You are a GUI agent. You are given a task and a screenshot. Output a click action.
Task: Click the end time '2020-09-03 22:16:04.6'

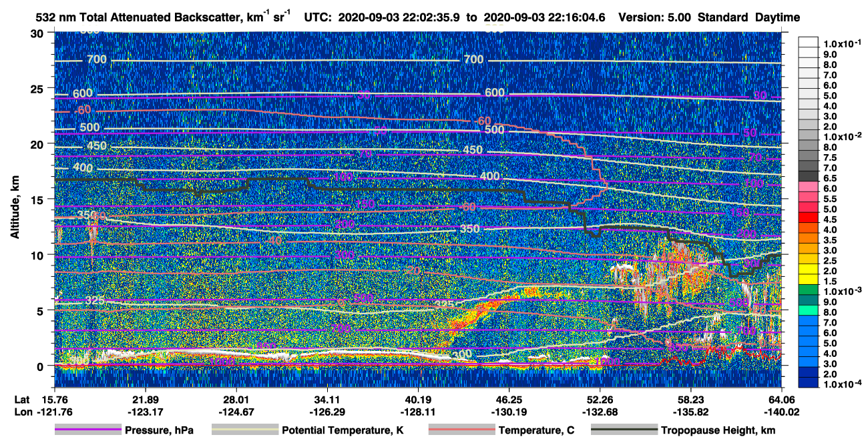point(546,17)
